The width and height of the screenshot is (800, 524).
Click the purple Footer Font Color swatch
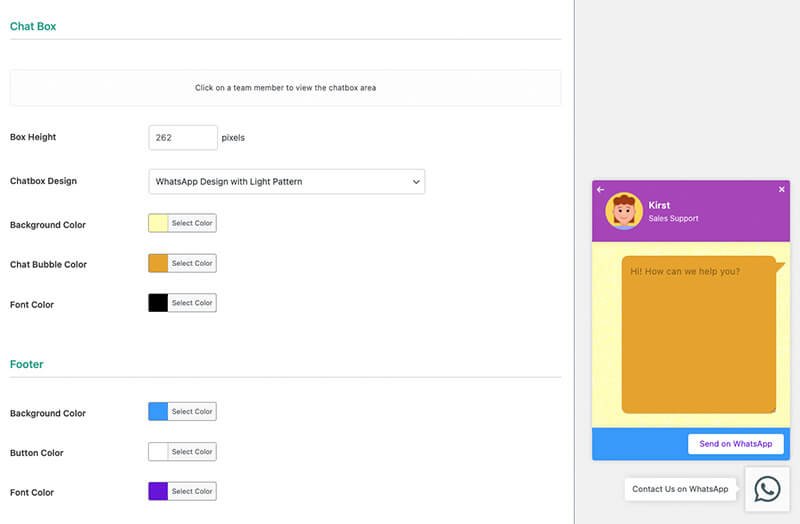158,491
